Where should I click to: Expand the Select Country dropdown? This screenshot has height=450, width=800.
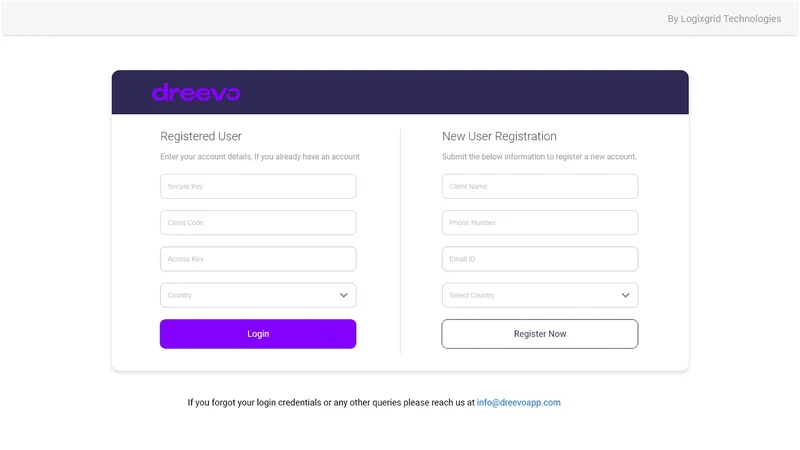(x=540, y=295)
